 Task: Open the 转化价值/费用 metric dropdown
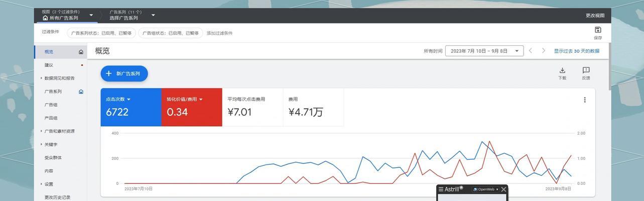click(201, 99)
